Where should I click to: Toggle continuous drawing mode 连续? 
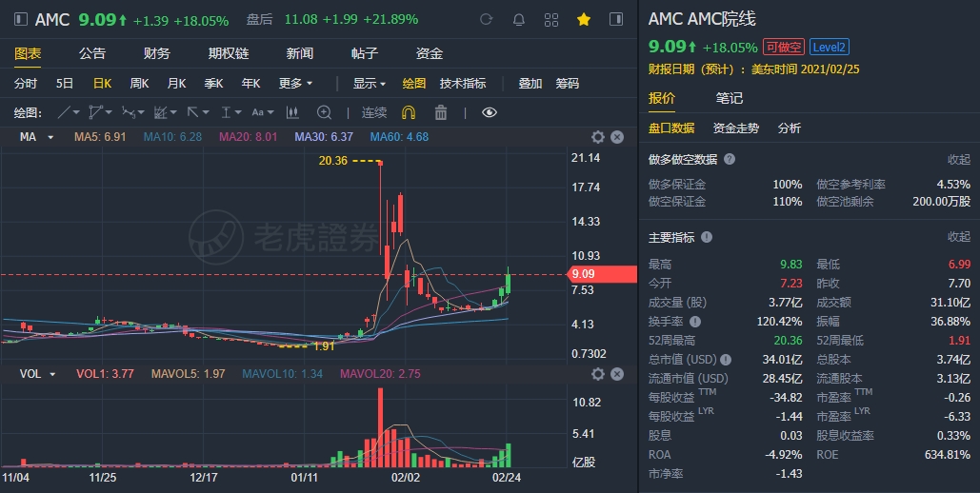(x=374, y=112)
